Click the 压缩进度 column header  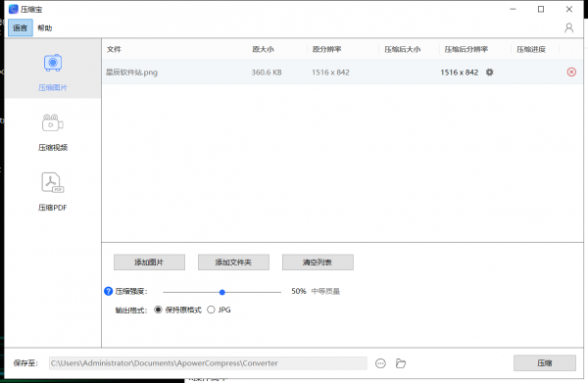[x=531, y=49]
